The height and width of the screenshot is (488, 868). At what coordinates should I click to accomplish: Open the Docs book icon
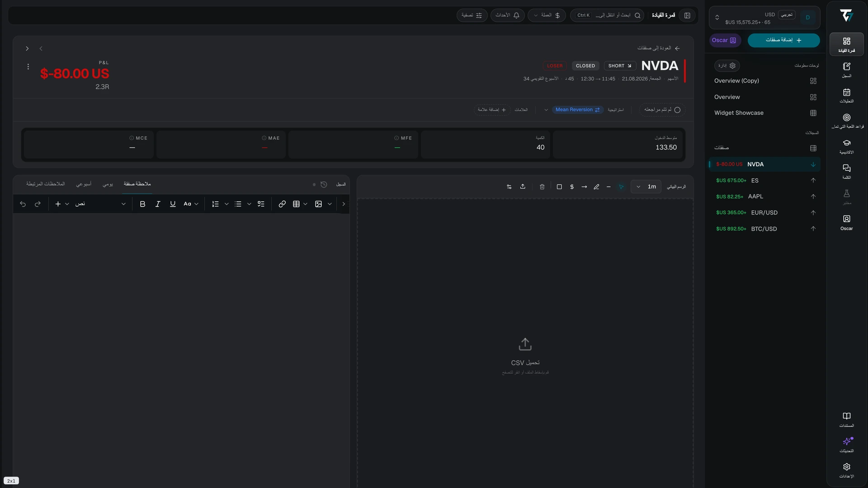point(846,419)
